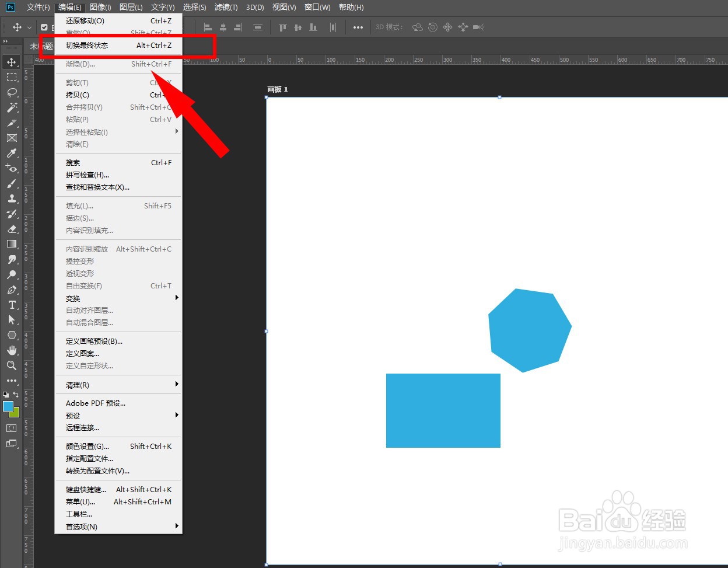Select the Zoom tool
Image resolution: width=728 pixels, height=568 pixels.
click(x=12, y=365)
